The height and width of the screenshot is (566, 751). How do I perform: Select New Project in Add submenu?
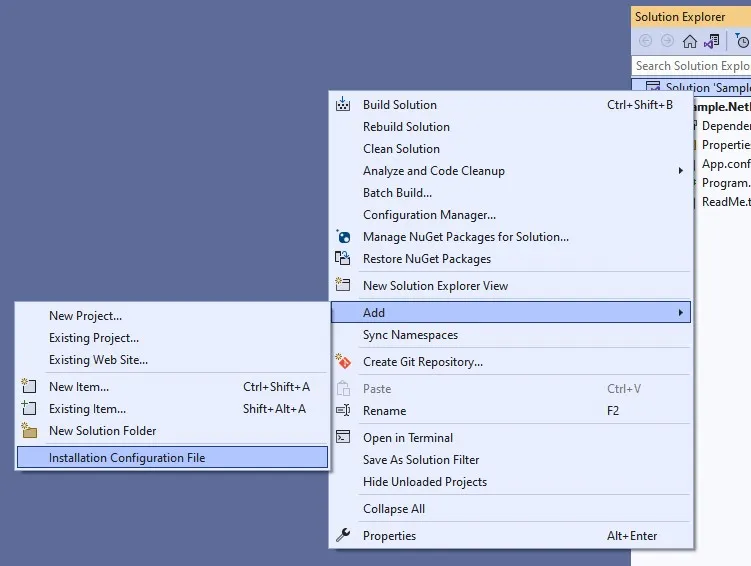(172, 316)
